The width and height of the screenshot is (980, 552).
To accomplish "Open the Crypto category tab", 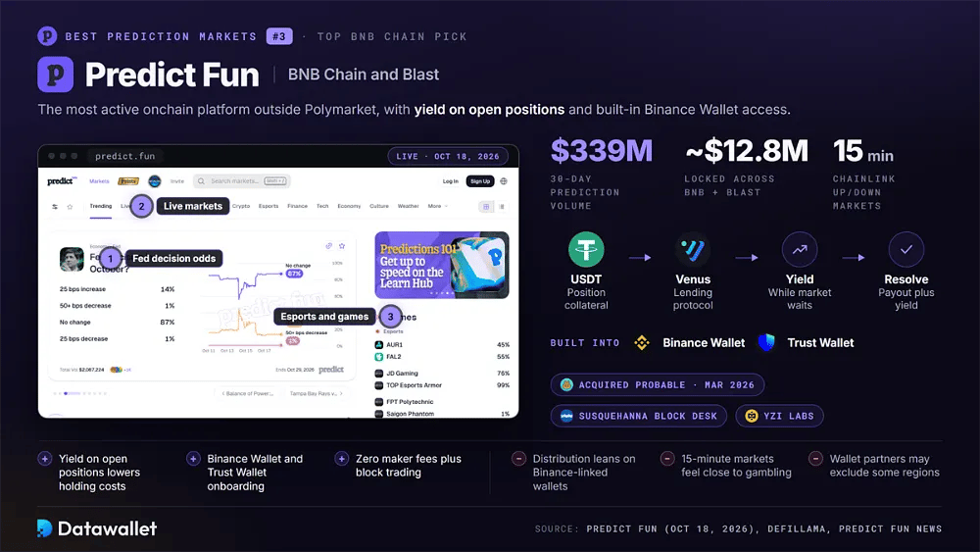I will coord(241,206).
